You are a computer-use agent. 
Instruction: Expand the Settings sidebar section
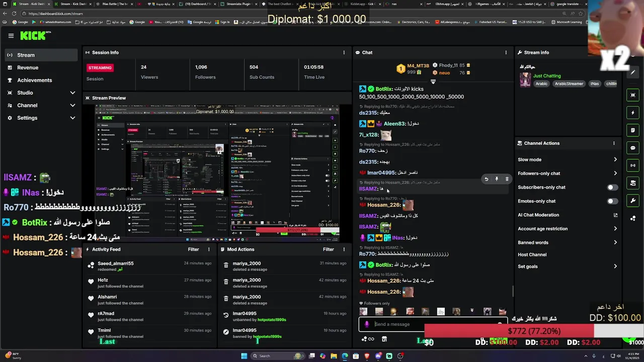pyautogui.click(x=72, y=118)
